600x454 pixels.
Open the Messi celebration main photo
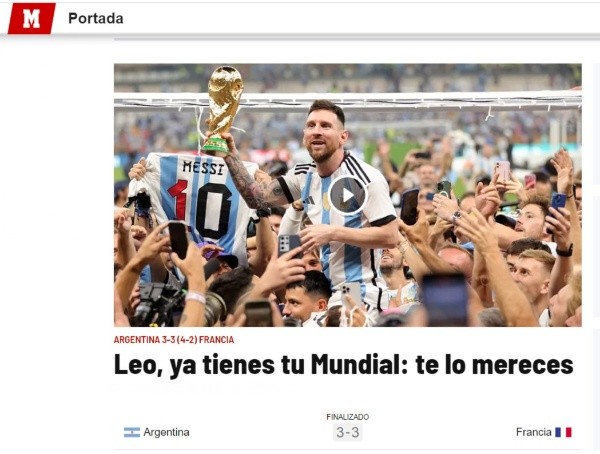pos(347,195)
